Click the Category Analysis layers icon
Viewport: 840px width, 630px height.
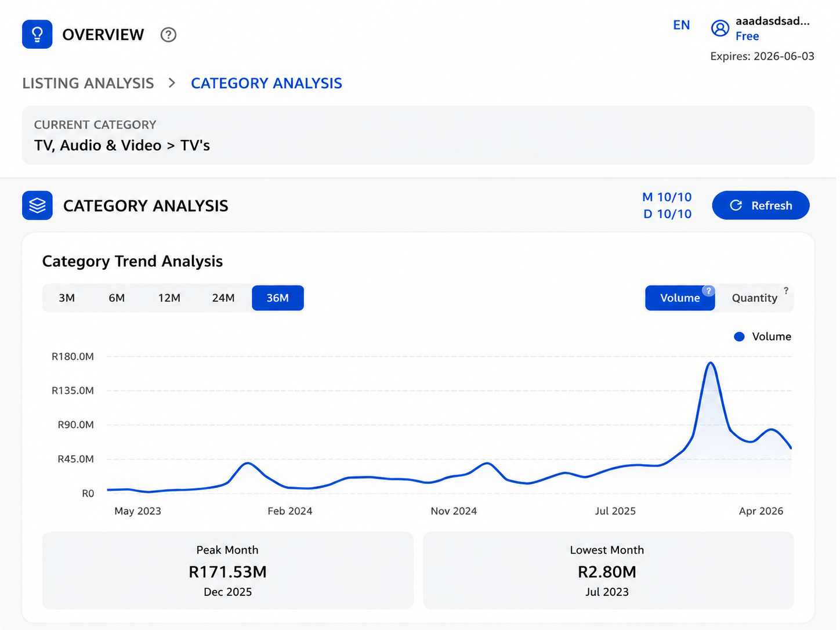(x=37, y=205)
